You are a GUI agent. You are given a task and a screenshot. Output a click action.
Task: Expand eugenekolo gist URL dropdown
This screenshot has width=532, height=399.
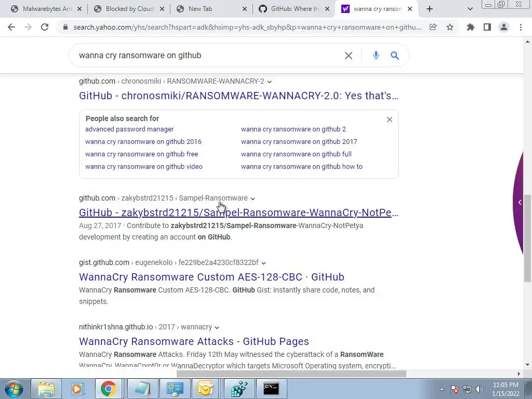click(x=263, y=263)
